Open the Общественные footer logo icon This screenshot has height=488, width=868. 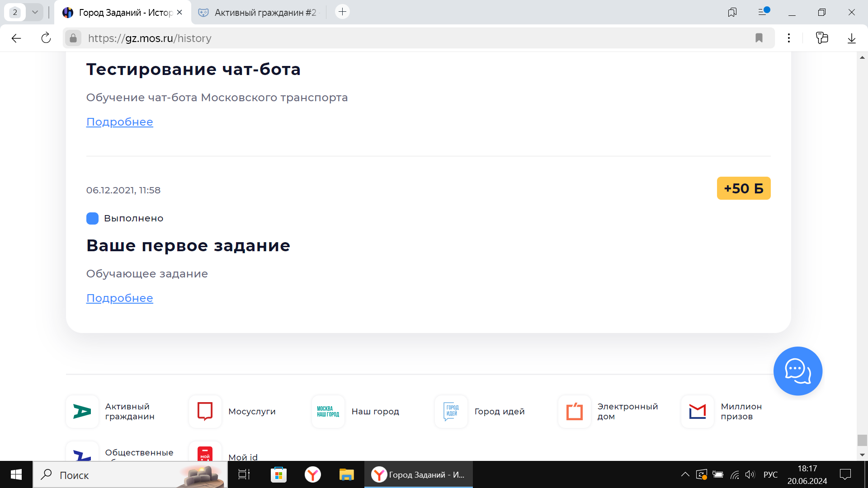pyautogui.click(x=82, y=452)
